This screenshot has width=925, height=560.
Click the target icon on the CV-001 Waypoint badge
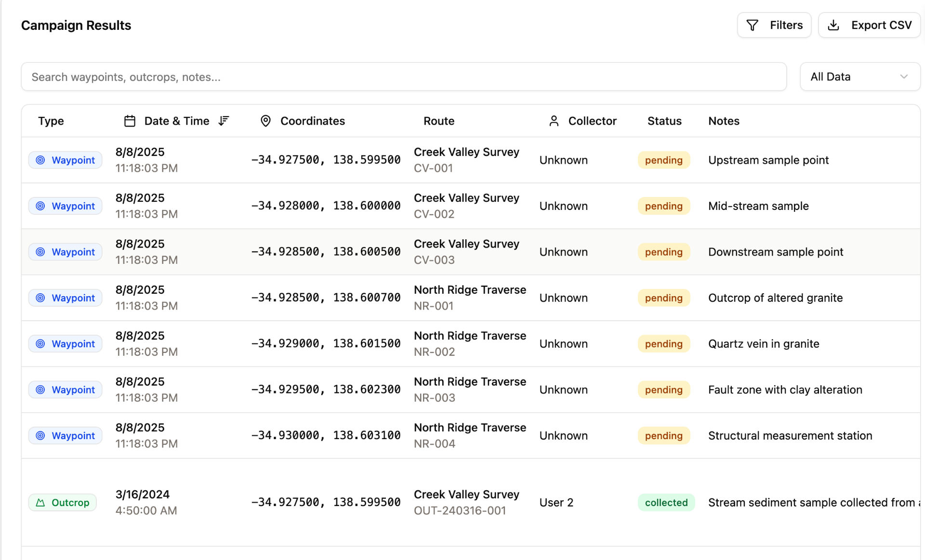(x=40, y=160)
